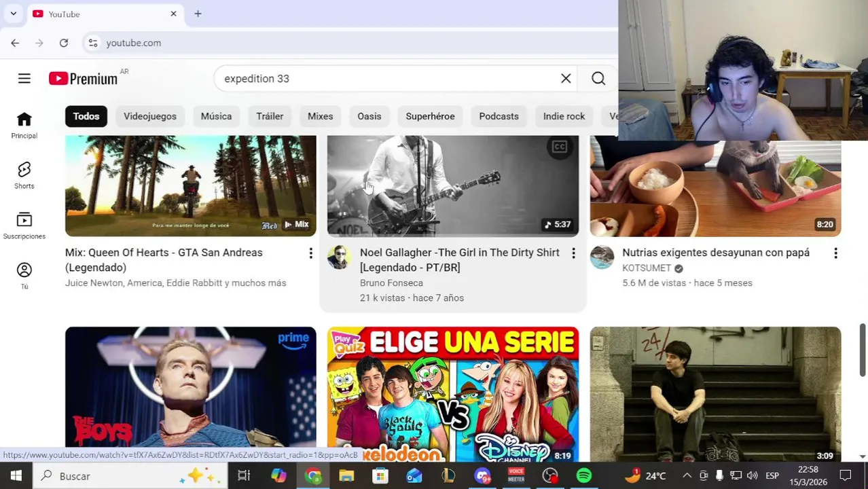This screenshot has height=489, width=868.
Task: Open the Tú section in the sidebar
Action: pos(24,276)
